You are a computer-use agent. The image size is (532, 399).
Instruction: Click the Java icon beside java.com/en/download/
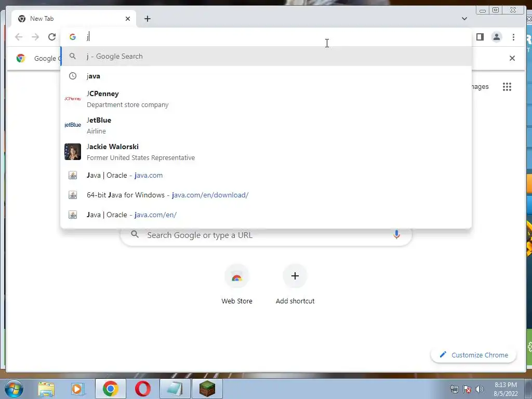73,195
